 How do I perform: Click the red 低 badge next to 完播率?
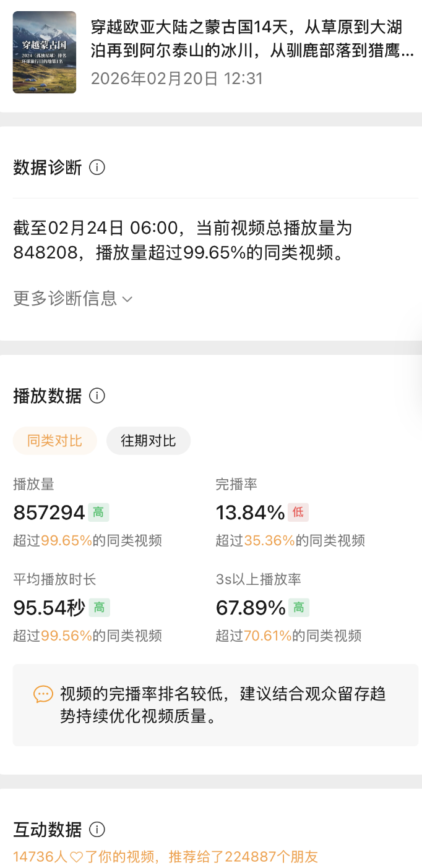coord(298,512)
